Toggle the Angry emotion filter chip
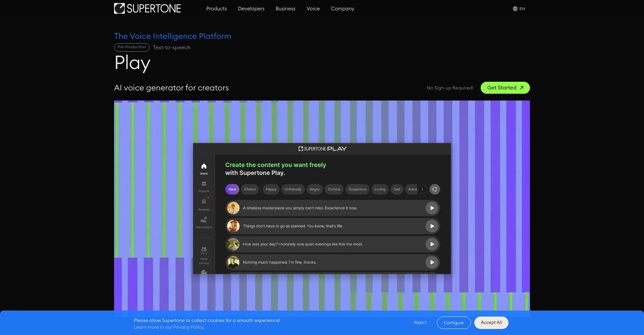Screen dimensions: 644x335 pos(314,189)
